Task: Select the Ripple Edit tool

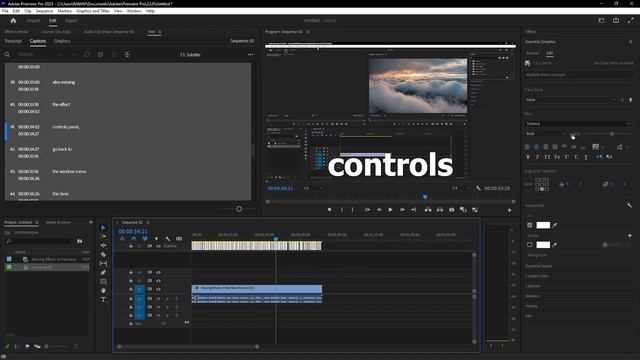Action: coord(103,246)
